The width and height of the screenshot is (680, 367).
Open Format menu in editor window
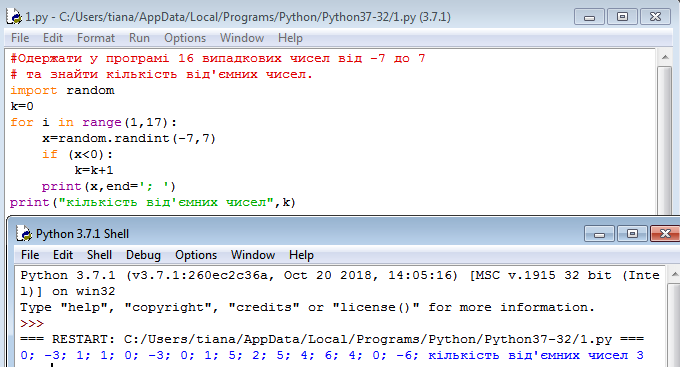(x=96, y=38)
